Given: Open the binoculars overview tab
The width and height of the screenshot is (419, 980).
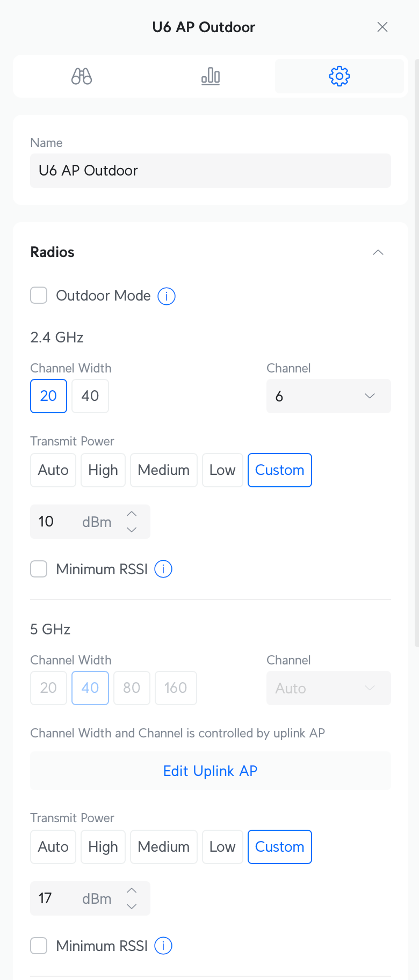Looking at the screenshot, I should click(x=82, y=76).
